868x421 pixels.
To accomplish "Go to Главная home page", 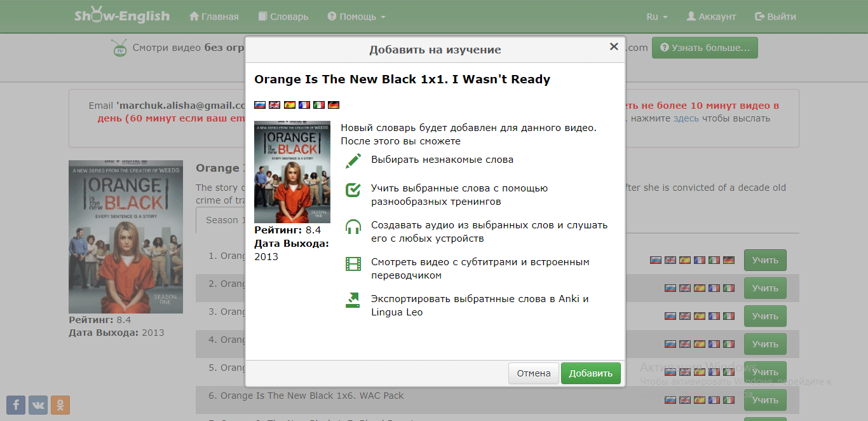I will [x=214, y=17].
